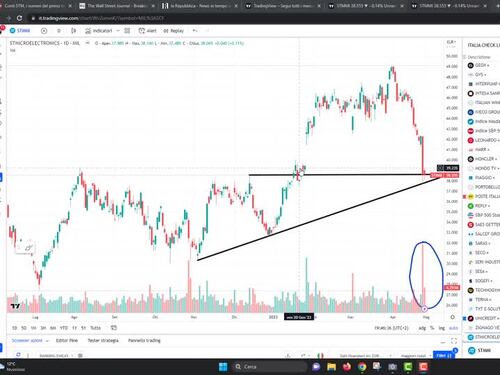Screen dimensions: 500x375
Task: Open indicator templates grid icon
Action: pos(127,31)
